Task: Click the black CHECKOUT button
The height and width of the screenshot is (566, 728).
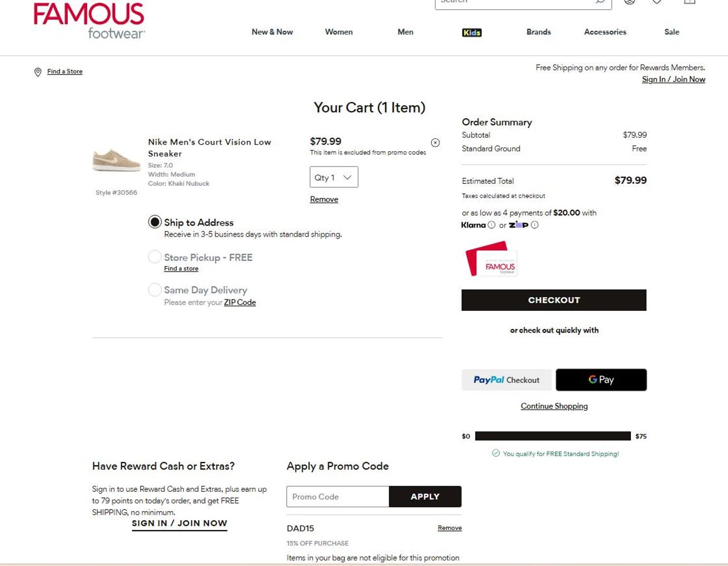Action: coord(554,300)
